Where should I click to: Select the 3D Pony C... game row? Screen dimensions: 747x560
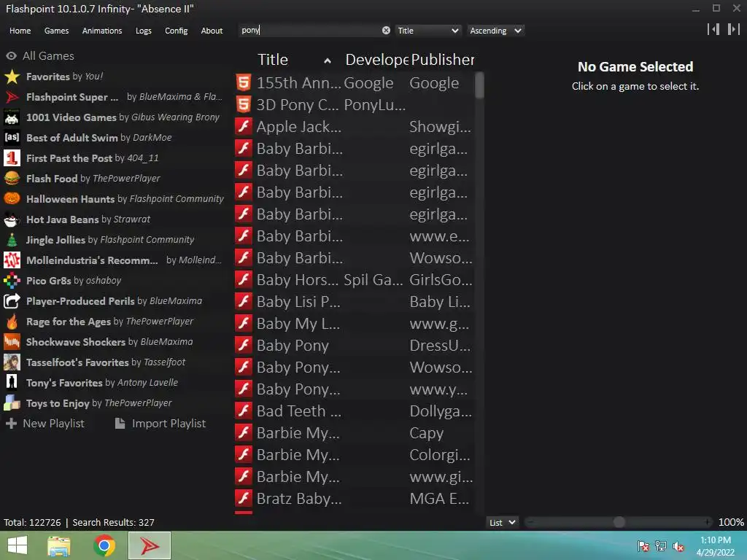pyautogui.click(x=355, y=105)
